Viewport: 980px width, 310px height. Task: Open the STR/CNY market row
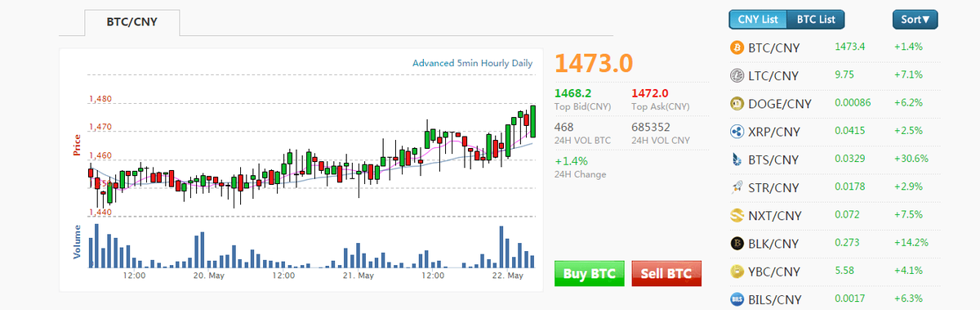(834, 187)
